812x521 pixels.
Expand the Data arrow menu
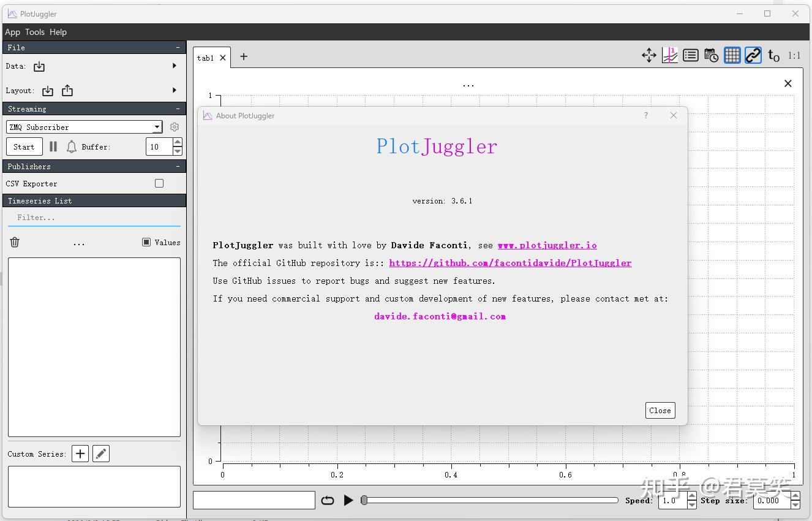click(x=175, y=66)
